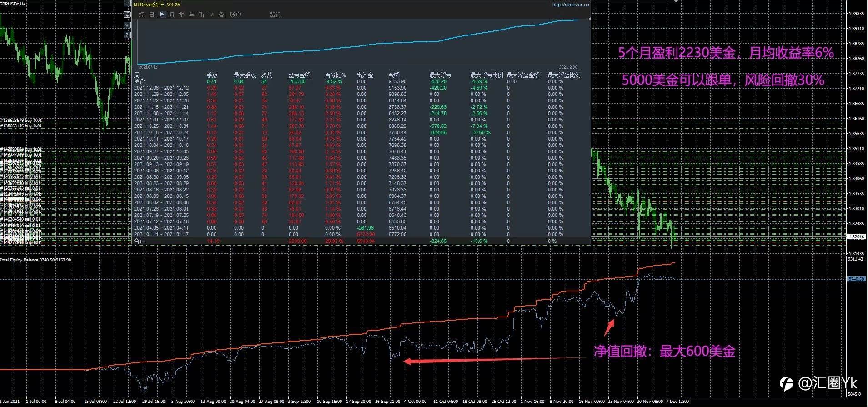Screen dimensions: 868x407
Task: Select the 年 yearly tab
Action: point(192,15)
